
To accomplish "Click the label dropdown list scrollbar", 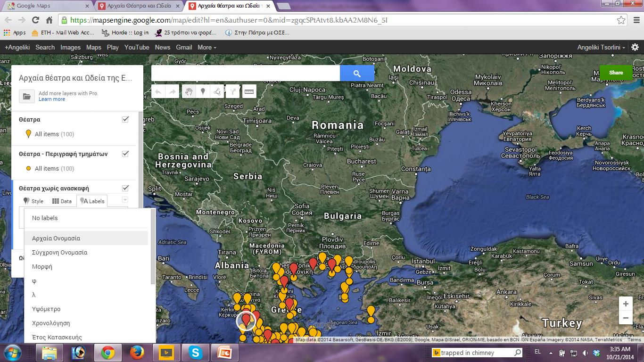I will point(152,247).
